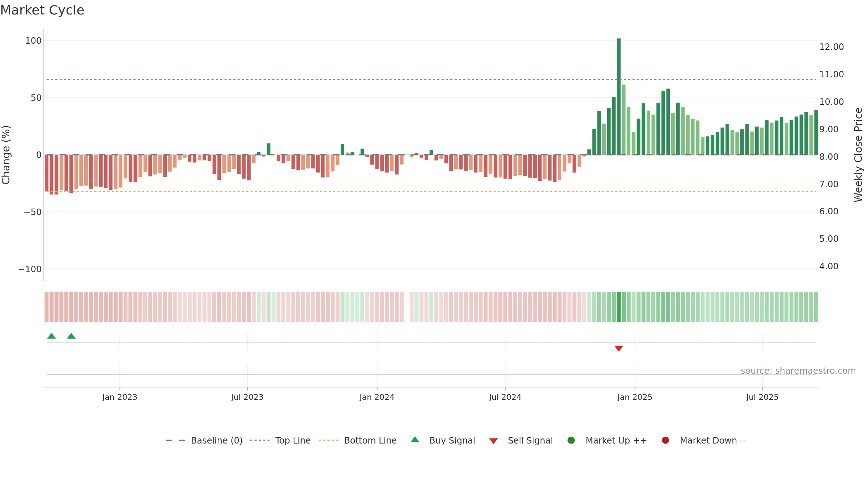Click the Jul 2025 x-axis label
868x488 pixels.
coord(762,397)
